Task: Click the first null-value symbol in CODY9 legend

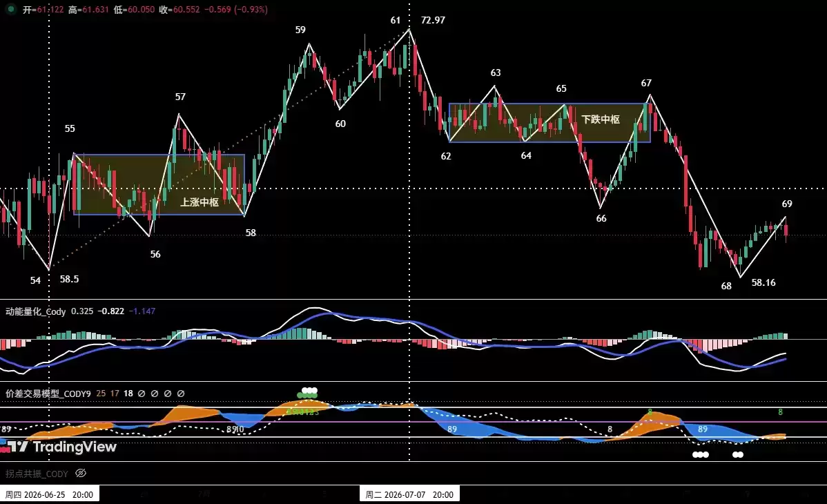Action: (x=142, y=394)
